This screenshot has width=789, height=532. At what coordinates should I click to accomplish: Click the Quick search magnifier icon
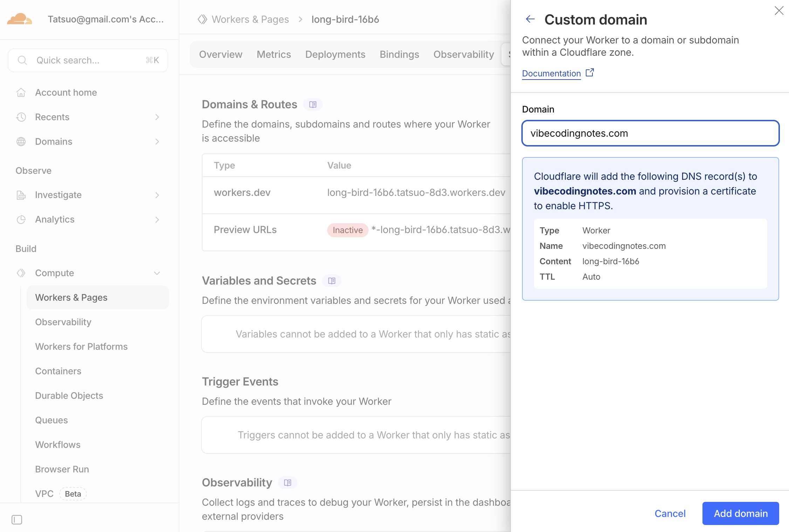[x=22, y=60]
